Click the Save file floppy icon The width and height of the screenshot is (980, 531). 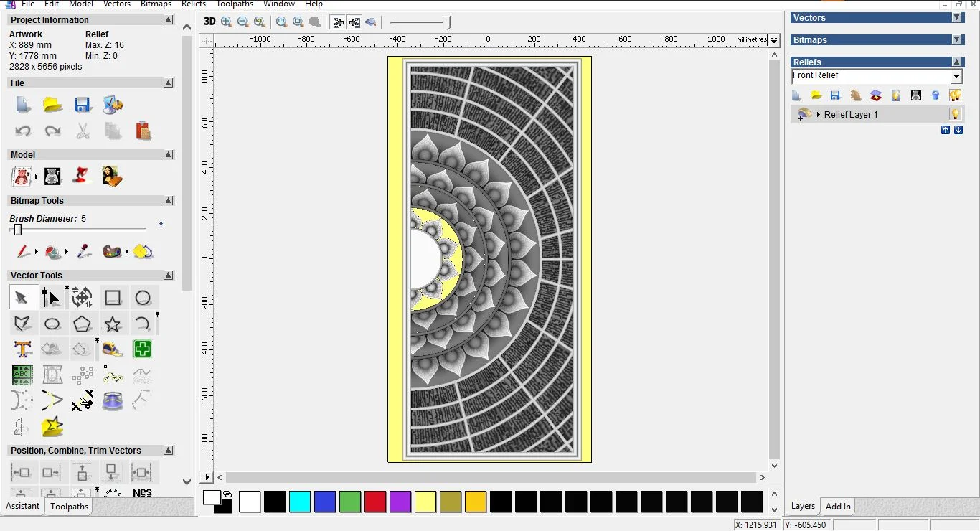pyautogui.click(x=83, y=105)
